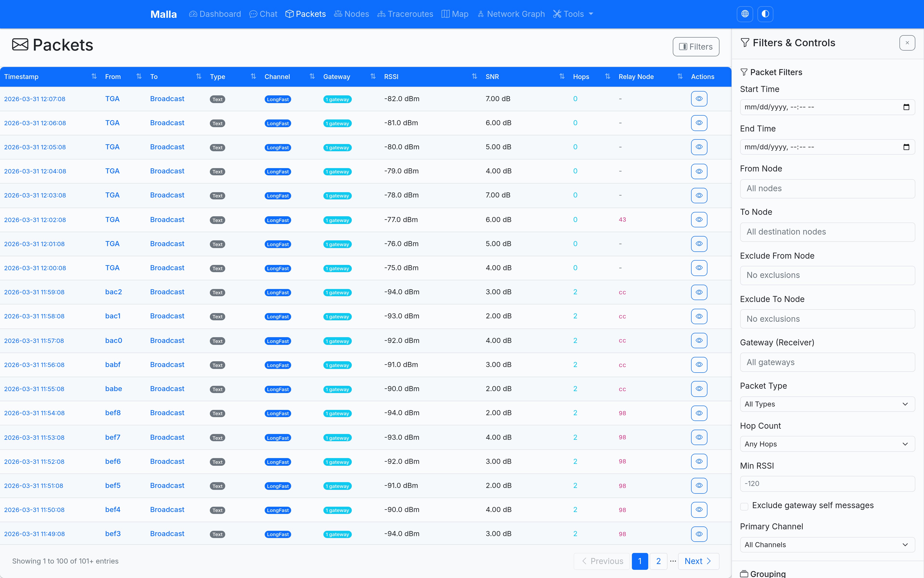The image size is (924, 578).
Task: View details of the 11:50:08 packet
Action: pyautogui.click(x=699, y=510)
